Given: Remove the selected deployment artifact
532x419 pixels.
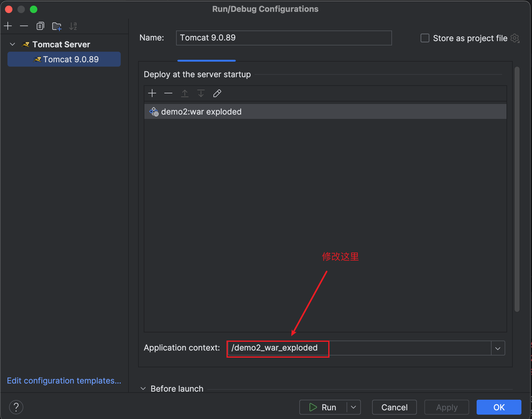Looking at the screenshot, I should coord(168,93).
